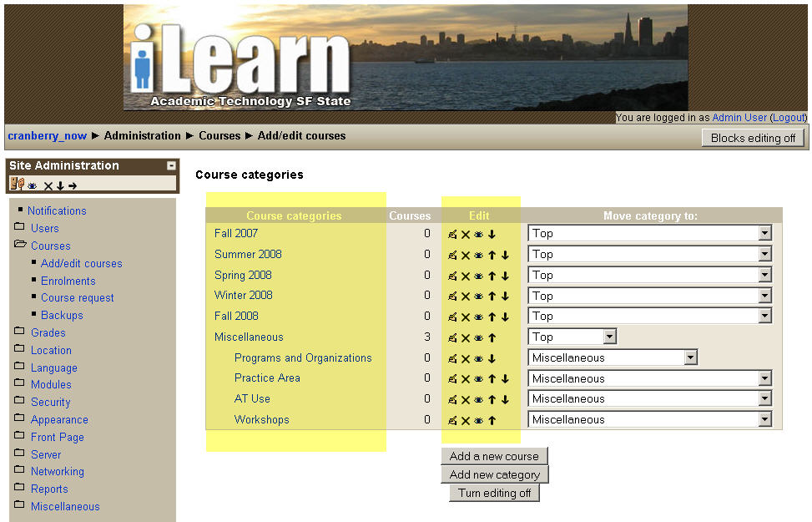This screenshot has width=812, height=522.
Task: Open Notifications in admin menu
Action: point(57,211)
